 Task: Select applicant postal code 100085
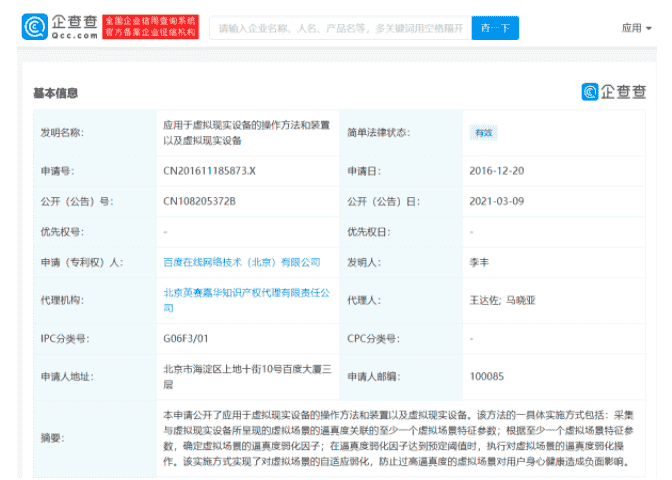(487, 377)
